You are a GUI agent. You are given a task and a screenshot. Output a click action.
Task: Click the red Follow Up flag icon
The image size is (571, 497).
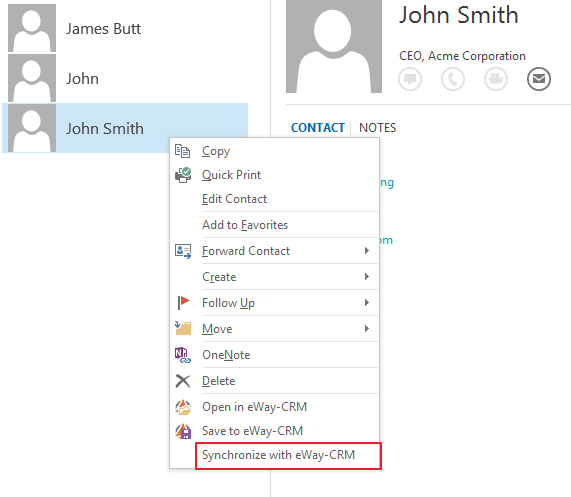(184, 303)
